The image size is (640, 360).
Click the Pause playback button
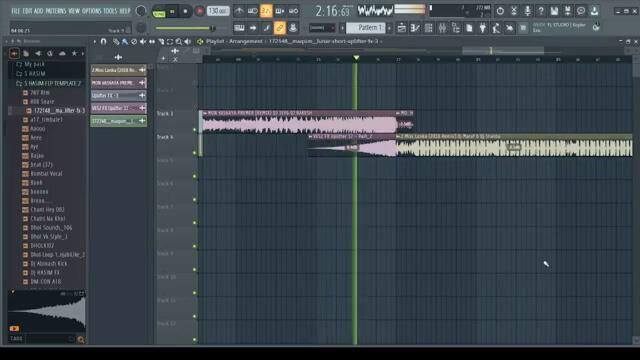172,11
